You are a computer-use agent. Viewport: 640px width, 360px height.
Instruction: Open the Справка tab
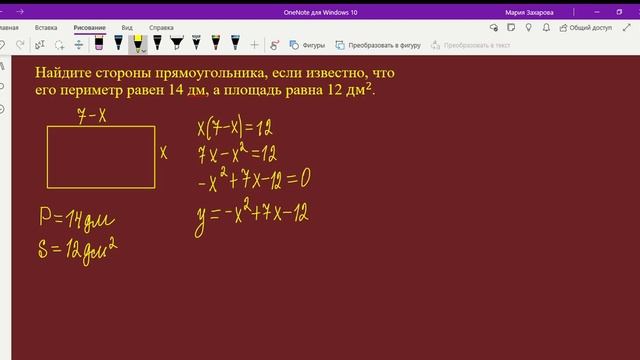pos(161,28)
